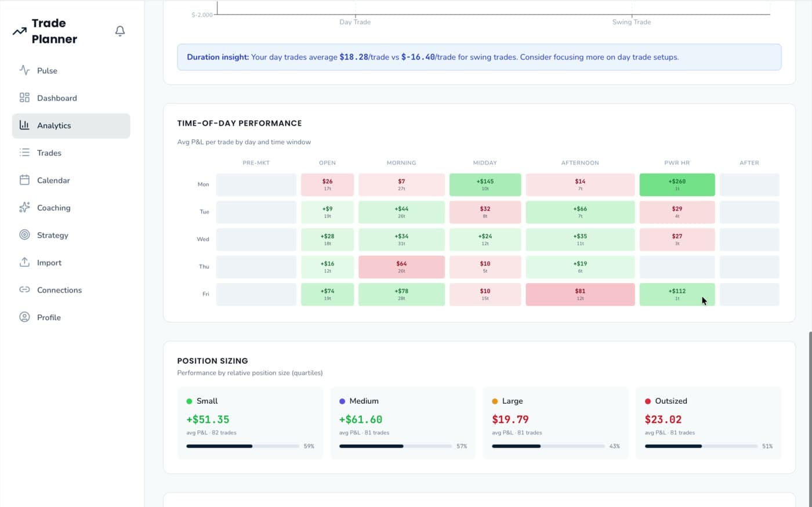Select Friday Power Hour +$112 cell

click(x=677, y=294)
